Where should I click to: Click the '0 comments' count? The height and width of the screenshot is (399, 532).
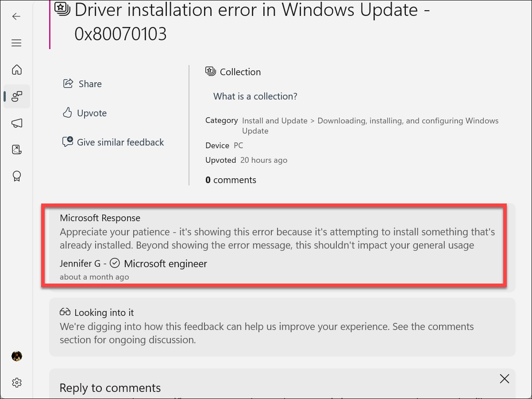pyautogui.click(x=231, y=180)
